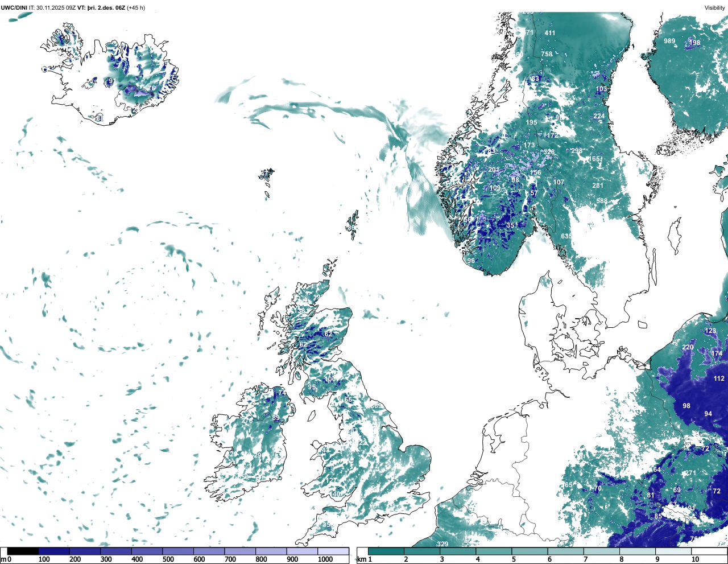
Task: Click the legend swatch between 500 and 600 m
Action: [178, 551]
